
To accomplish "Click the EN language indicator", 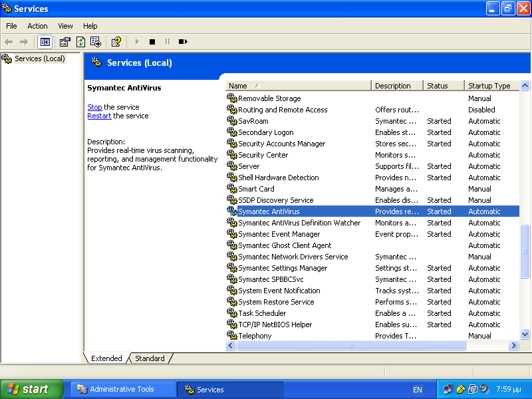I will click(x=418, y=390).
